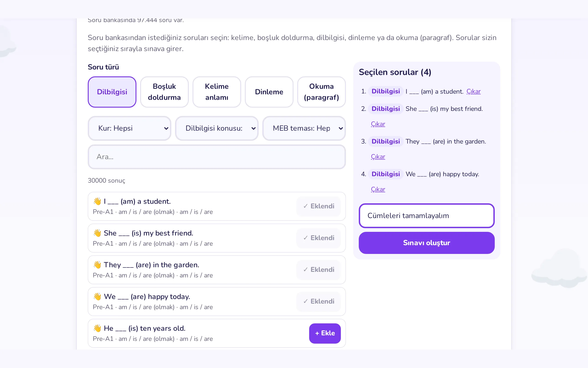Switch to Boşluk doldurma question type

tap(164, 92)
